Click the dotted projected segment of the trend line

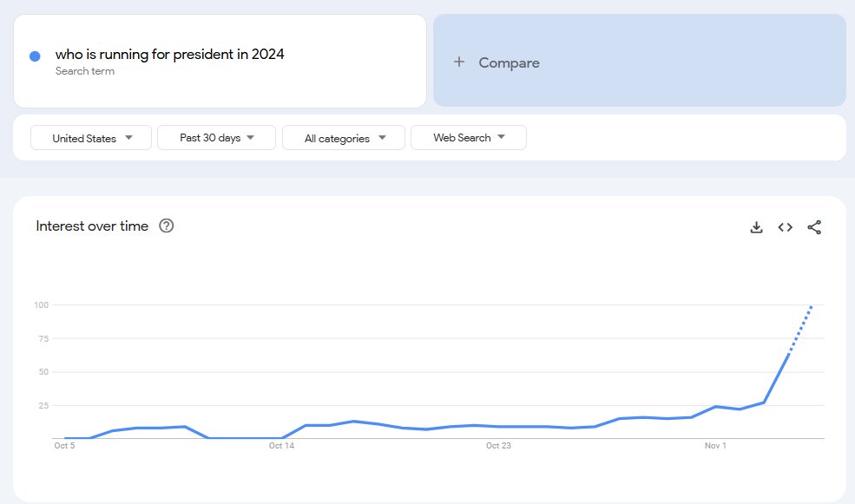pyautogui.click(x=800, y=331)
